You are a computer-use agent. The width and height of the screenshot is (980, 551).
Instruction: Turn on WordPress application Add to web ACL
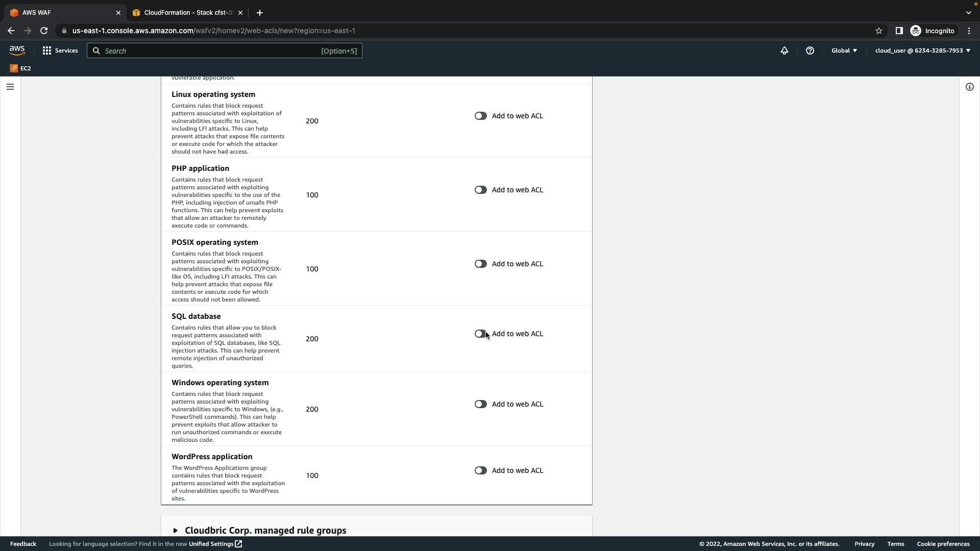[x=480, y=470]
